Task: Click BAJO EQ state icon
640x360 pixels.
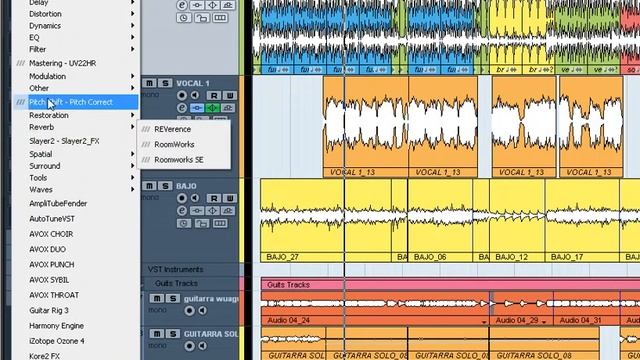Action: [x=212, y=211]
